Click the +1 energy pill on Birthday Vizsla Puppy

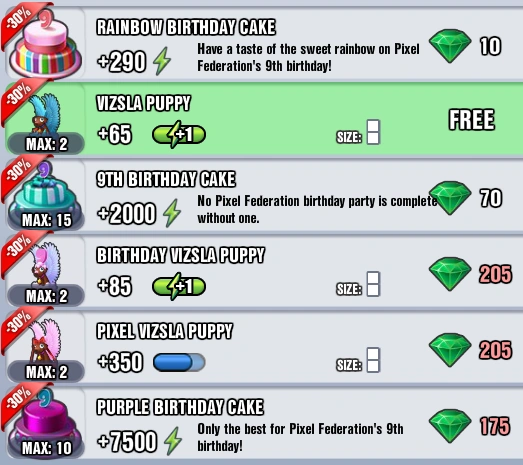(x=179, y=287)
